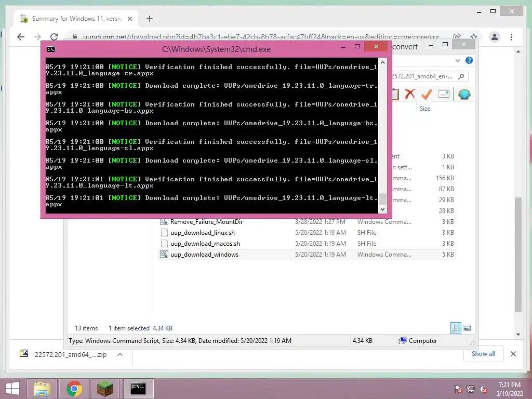The image size is (532, 399).
Task: Switch Explorer to details view
Action: (x=456, y=328)
